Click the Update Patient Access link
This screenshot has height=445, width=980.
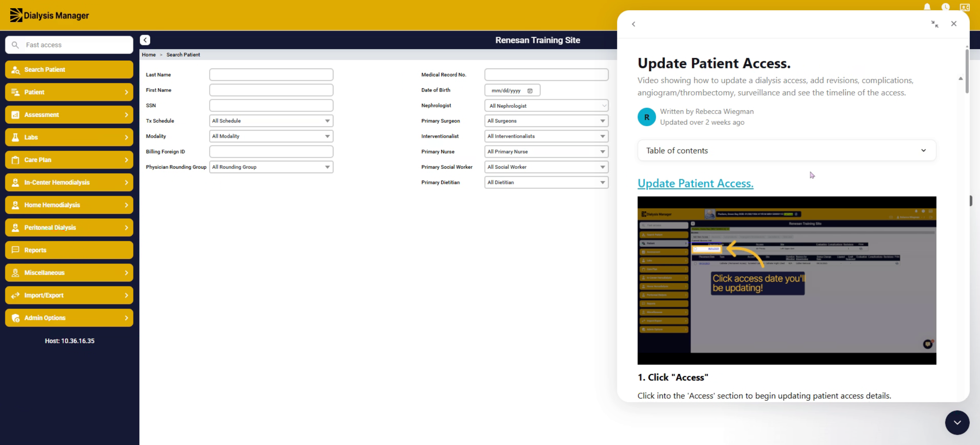[x=695, y=183]
